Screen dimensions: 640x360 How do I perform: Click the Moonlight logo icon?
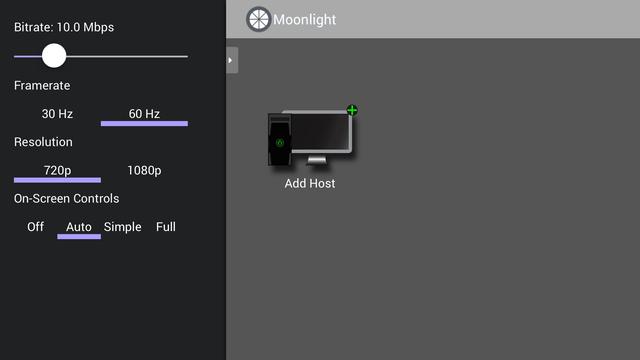(x=258, y=19)
